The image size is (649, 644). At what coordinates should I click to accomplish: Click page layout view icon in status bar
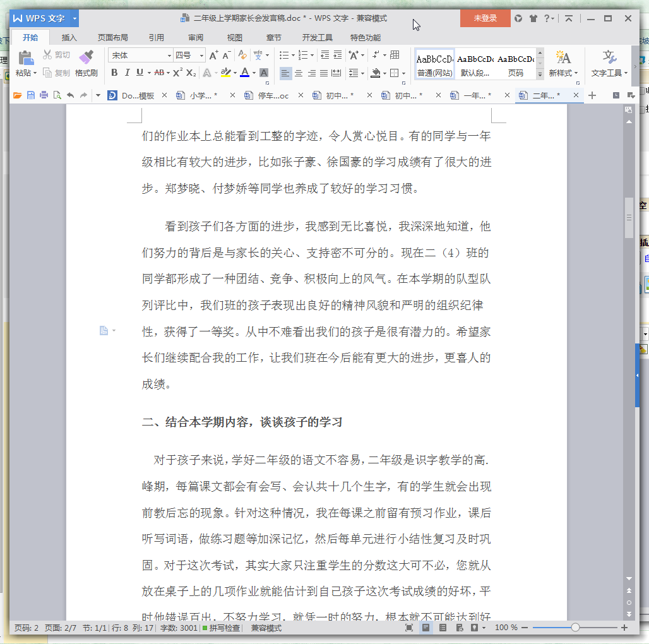(426, 628)
